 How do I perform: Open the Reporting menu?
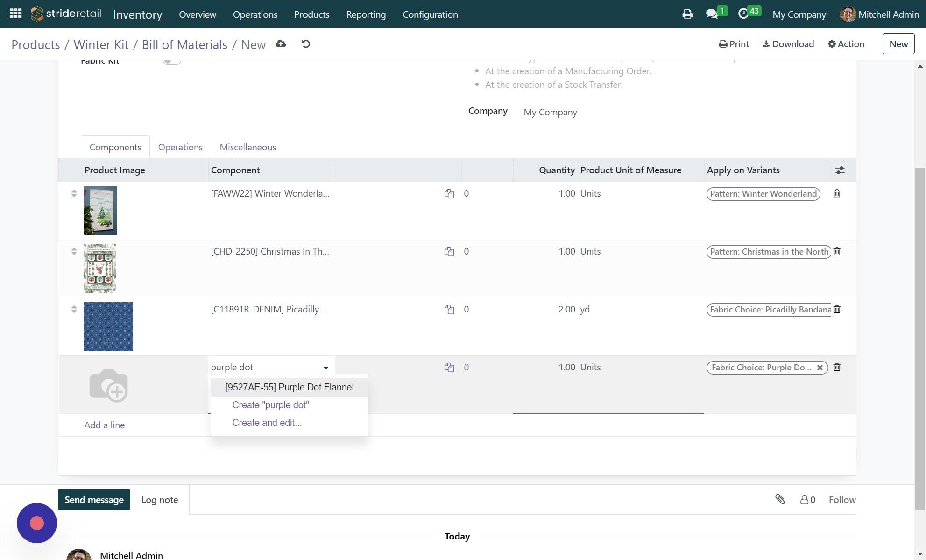[366, 14]
